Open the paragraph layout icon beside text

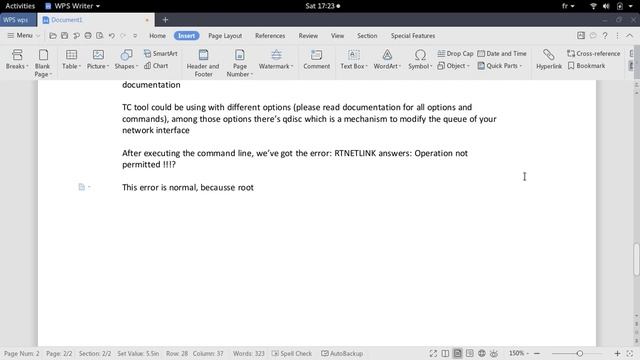pos(84,187)
